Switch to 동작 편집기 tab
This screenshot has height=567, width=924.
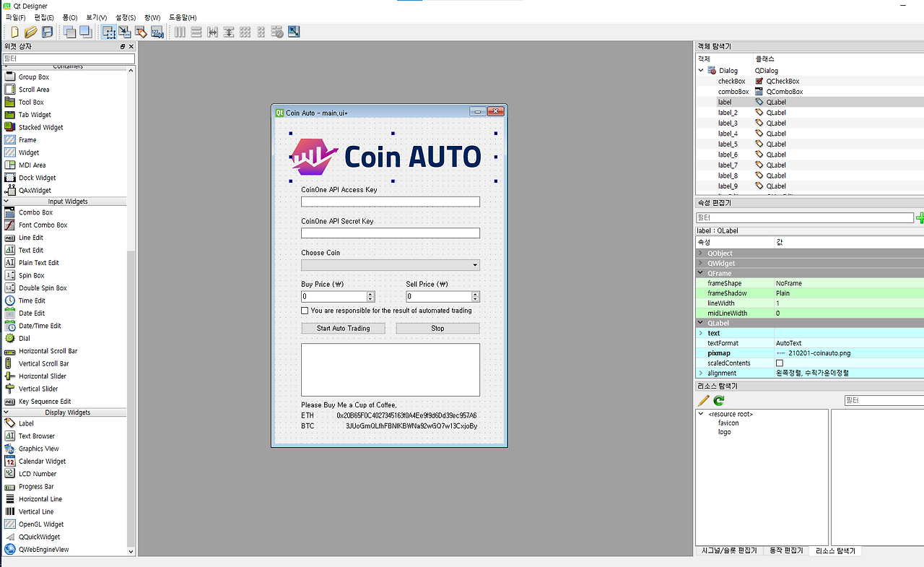coord(786,550)
